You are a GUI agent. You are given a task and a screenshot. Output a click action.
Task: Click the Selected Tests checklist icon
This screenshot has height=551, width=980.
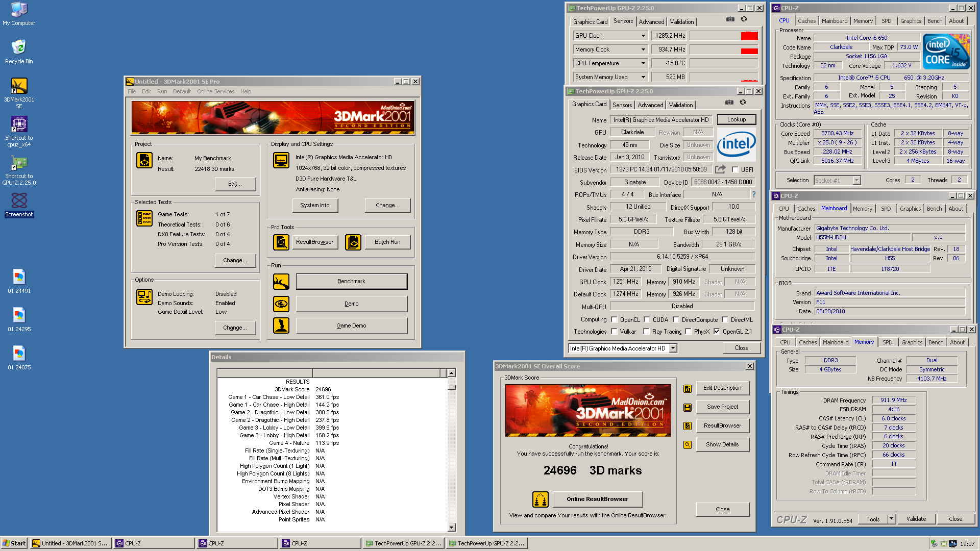[144, 218]
